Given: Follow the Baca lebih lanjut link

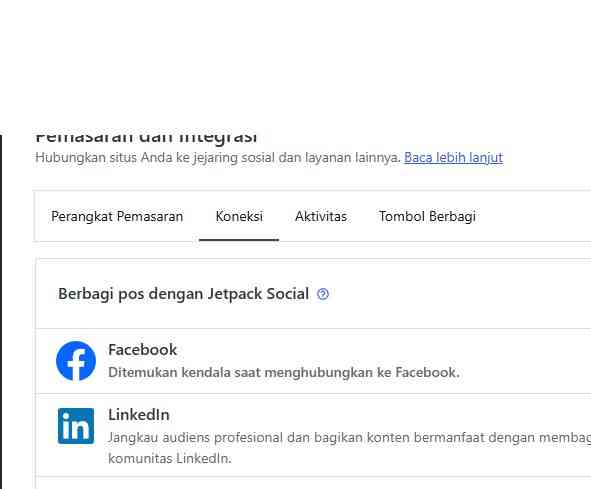Looking at the screenshot, I should coord(453,157).
